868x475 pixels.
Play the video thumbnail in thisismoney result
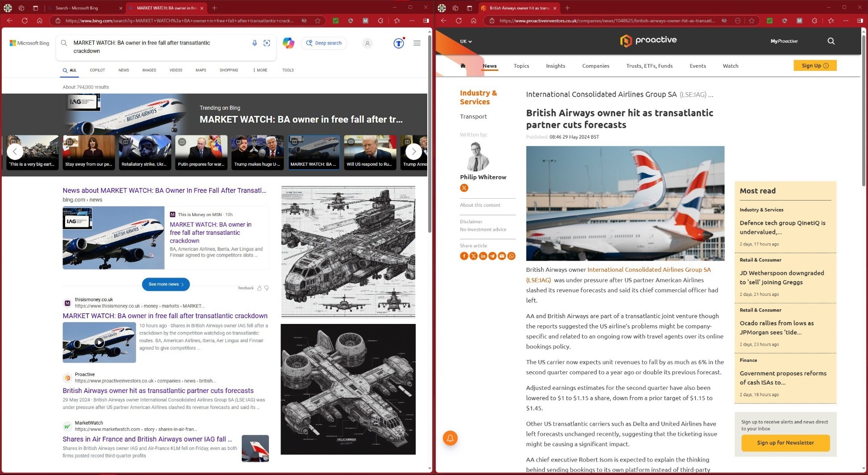(99, 342)
